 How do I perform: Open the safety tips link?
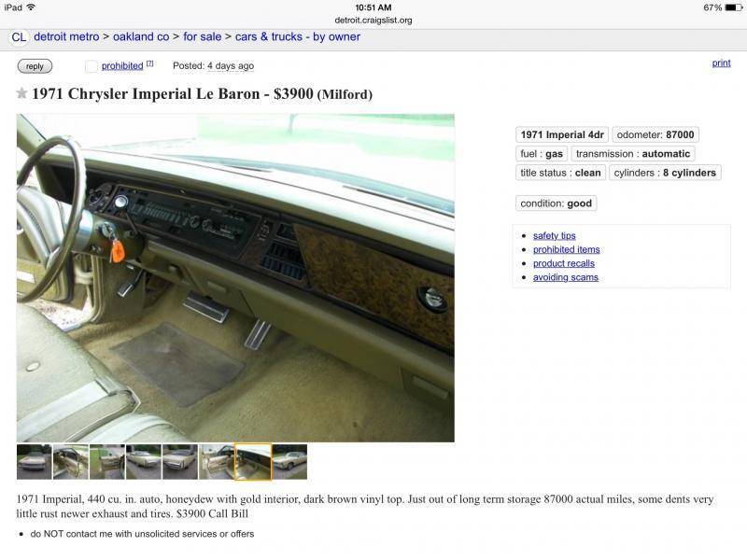tap(554, 236)
